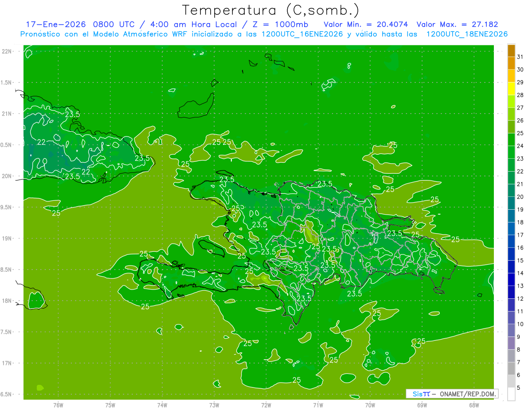Click the 13 label on the color scale
This screenshot has height=411, width=532.
click(x=520, y=286)
